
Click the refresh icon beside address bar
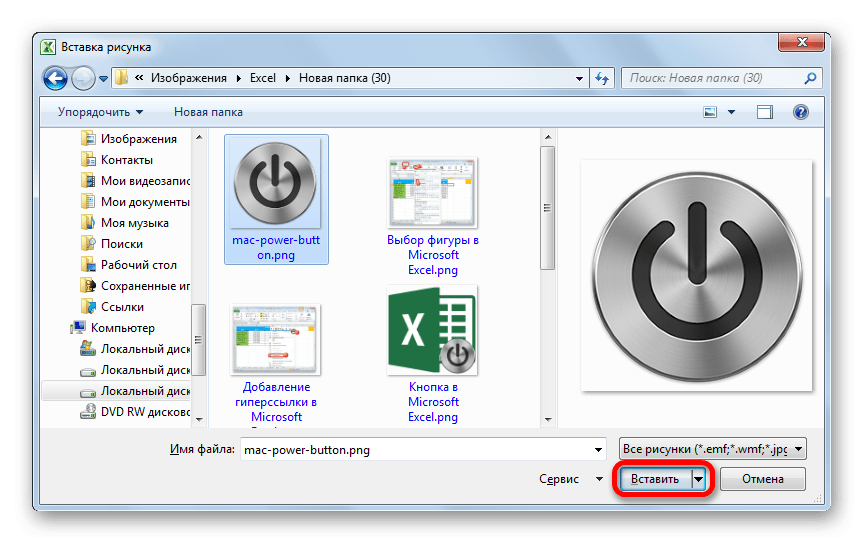coord(602,78)
